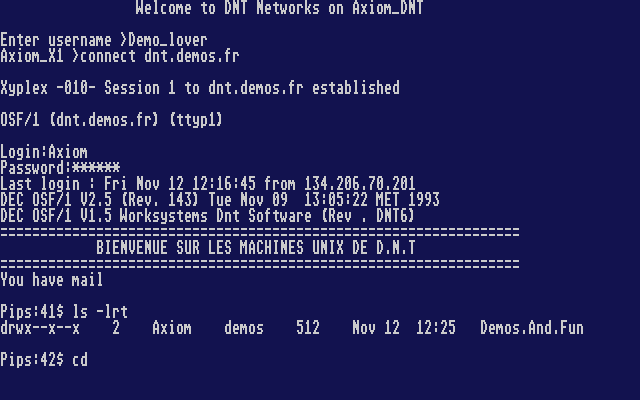The image size is (640, 400).
Task: Click the 'Worksystems Dnt Software' version line
Action: click(x=207, y=216)
